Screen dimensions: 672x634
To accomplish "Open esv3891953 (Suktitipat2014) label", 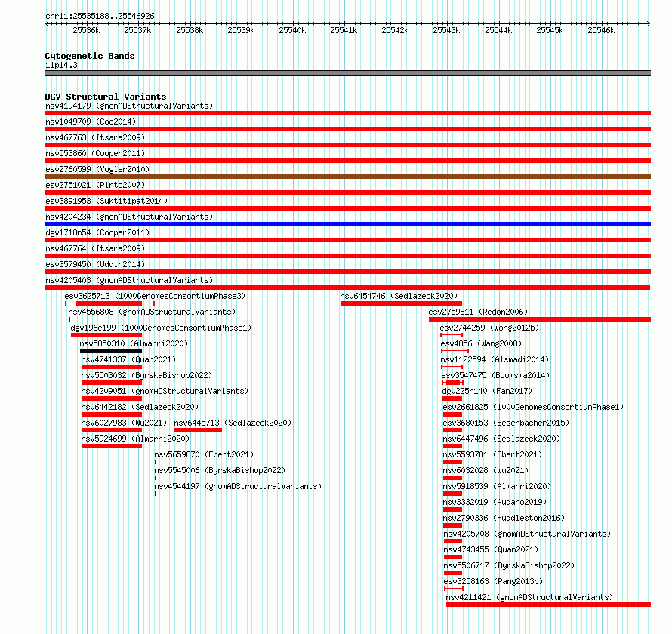I will click(x=106, y=201).
